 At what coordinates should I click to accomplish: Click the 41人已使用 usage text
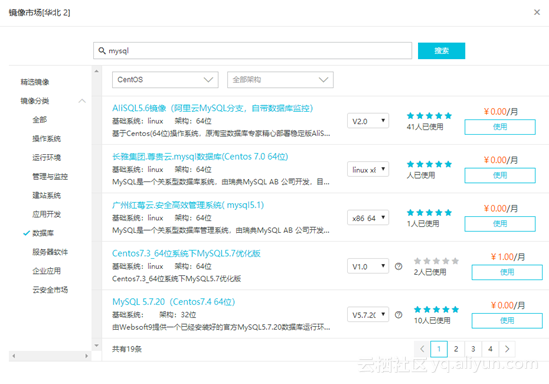point(425,127)
